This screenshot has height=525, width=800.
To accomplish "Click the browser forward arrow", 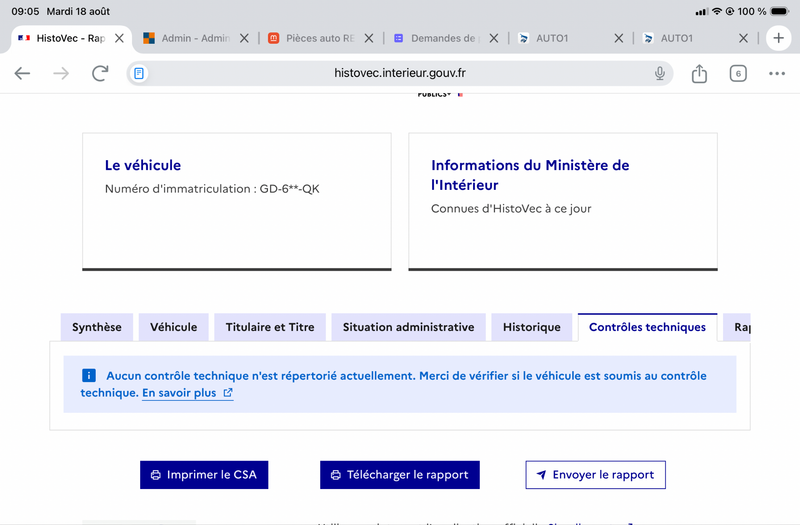I will [61, 73].
